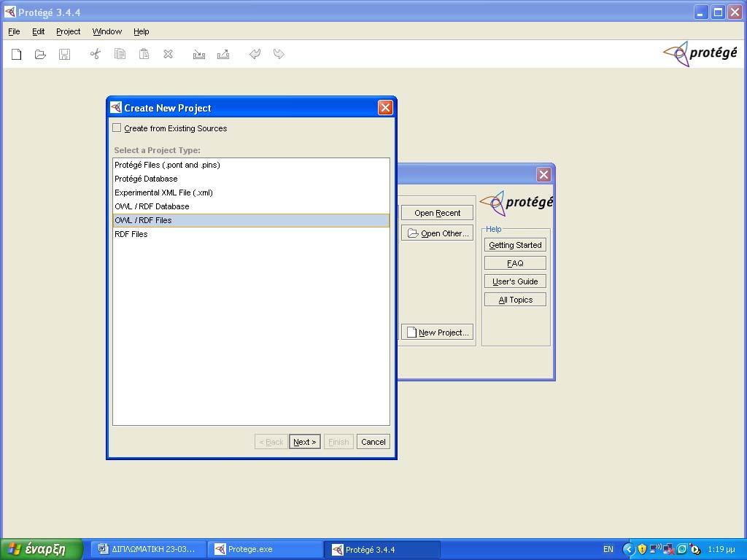Click Open Other in the welcome dialog
This screenshot has width=747, height=560.
pos(438,233)
